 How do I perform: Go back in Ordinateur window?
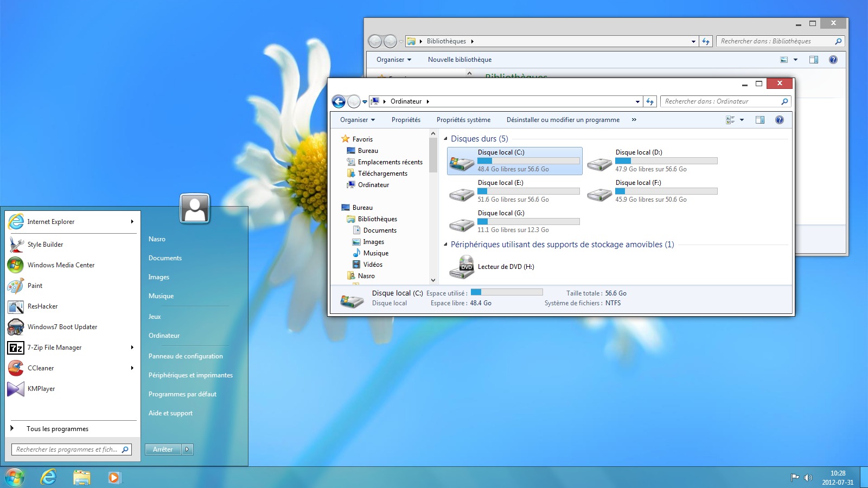(x=339, y=101)
